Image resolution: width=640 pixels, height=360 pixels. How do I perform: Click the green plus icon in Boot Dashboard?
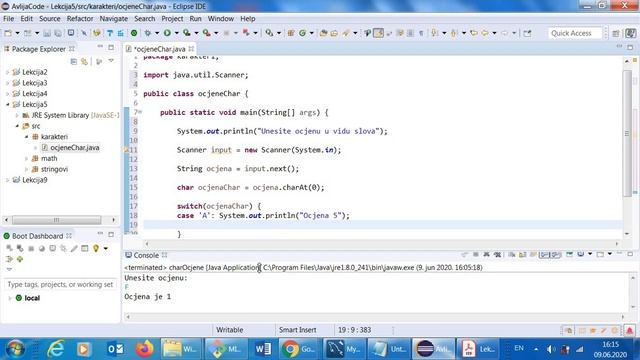20,259
